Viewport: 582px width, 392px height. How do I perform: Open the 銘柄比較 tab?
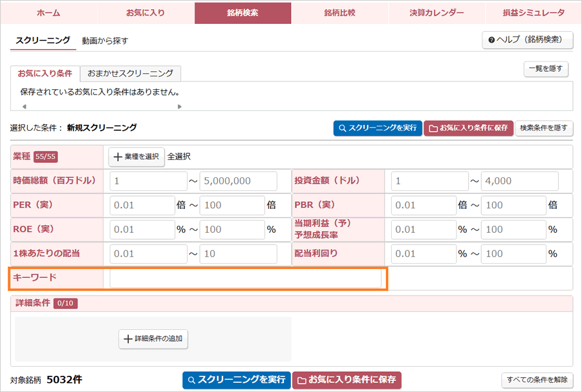click(339, 13)
